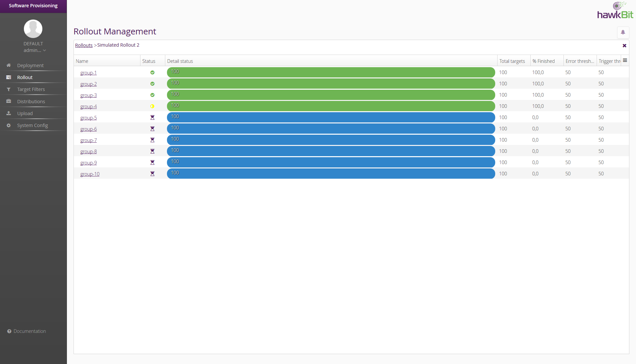Open Target Filters from sidebar
The image size is (636, 364).
click(x=31, y=89)
